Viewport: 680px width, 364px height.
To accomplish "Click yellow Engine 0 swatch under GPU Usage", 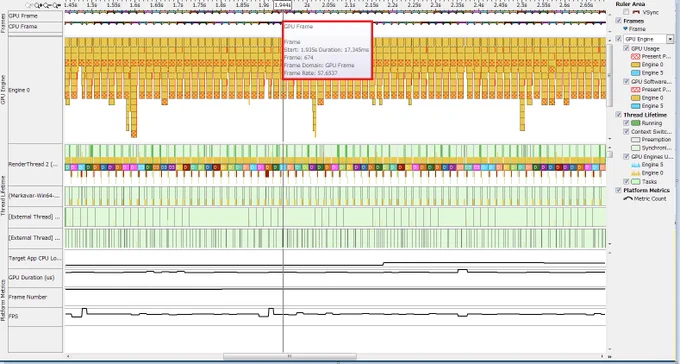I will (635, 65).
